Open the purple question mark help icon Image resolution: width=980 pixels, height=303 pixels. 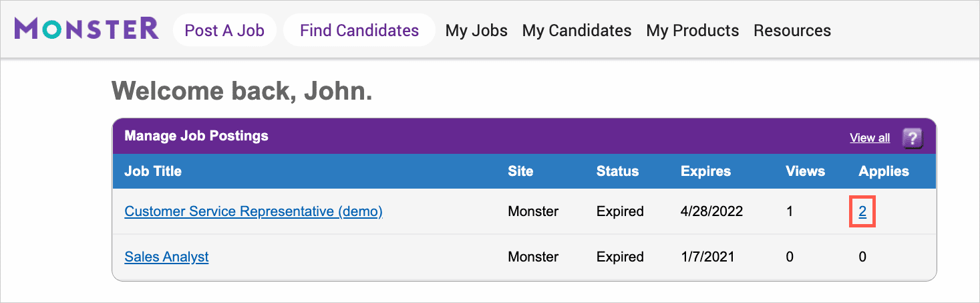pyautogui.click(x=913, y=138)
